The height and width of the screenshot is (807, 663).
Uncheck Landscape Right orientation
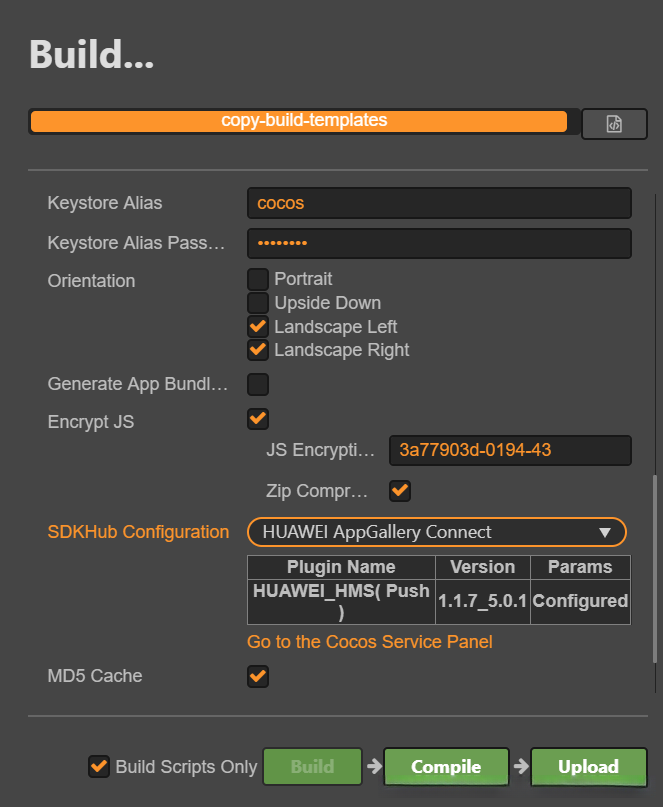pyautogui.click(x=258, y=350)
